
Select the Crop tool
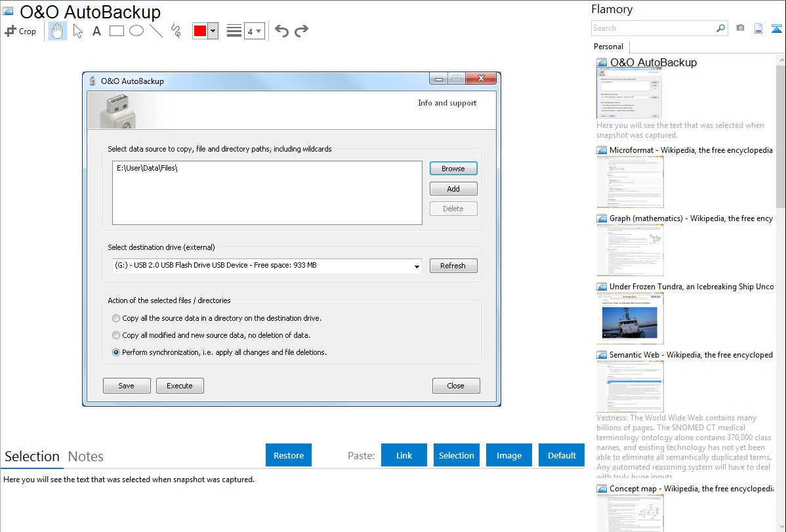pyautogui.click(x=20, y=31)
